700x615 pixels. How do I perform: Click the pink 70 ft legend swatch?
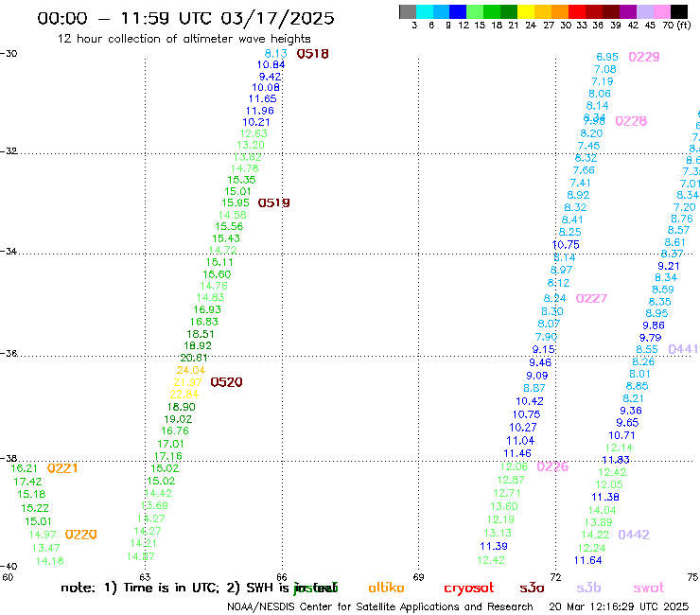661,11
